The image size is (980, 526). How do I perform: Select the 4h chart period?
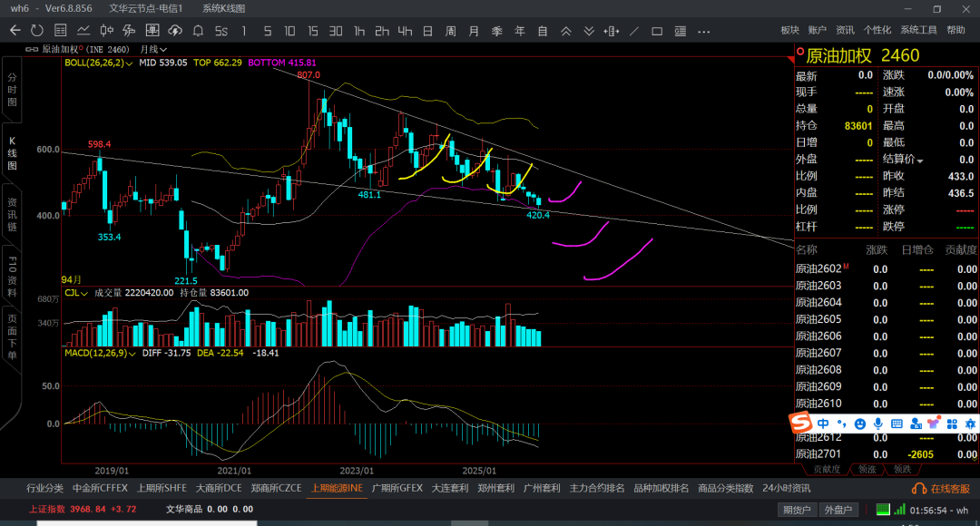point(405,31)
